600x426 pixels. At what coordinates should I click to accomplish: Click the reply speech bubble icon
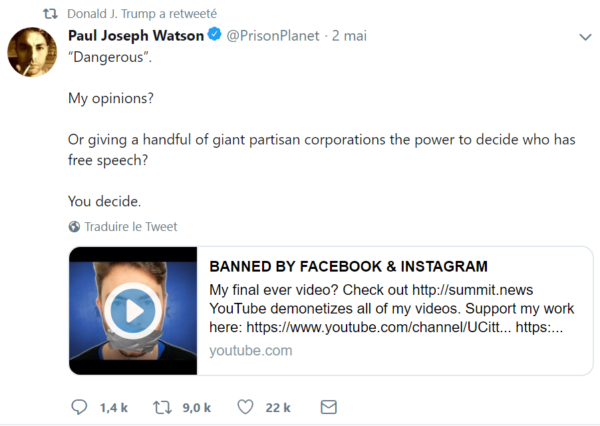point(79,407)
